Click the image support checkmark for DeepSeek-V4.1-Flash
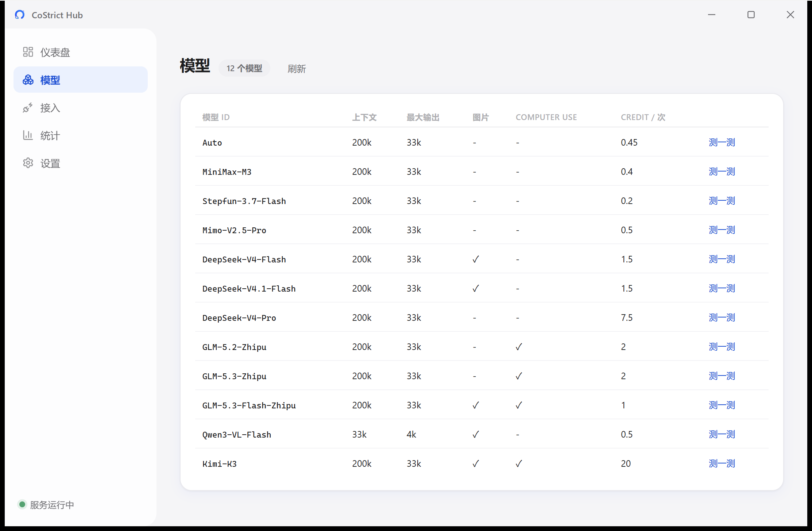This screenshot has height=531, width=812. pyautogui.click(x=476, y=288)
